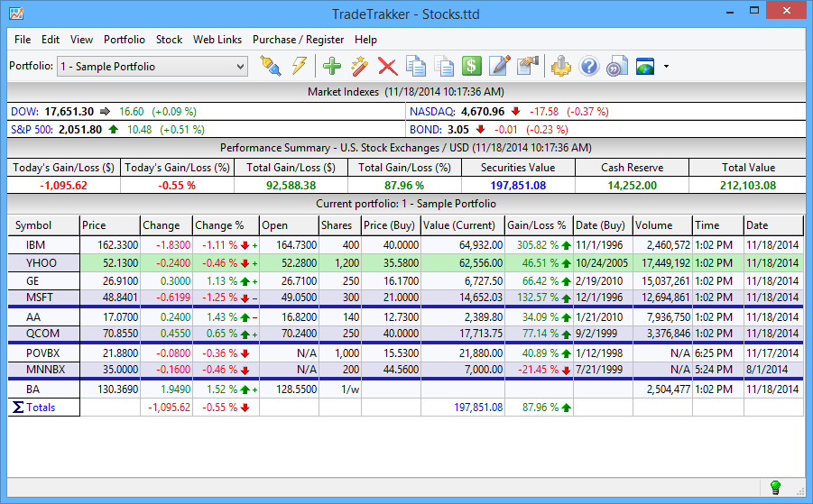Image resolution: width=813 pixels, height=504 pixels.
Task: Click the green light bulb status icon
Action: tap(775, 487)
